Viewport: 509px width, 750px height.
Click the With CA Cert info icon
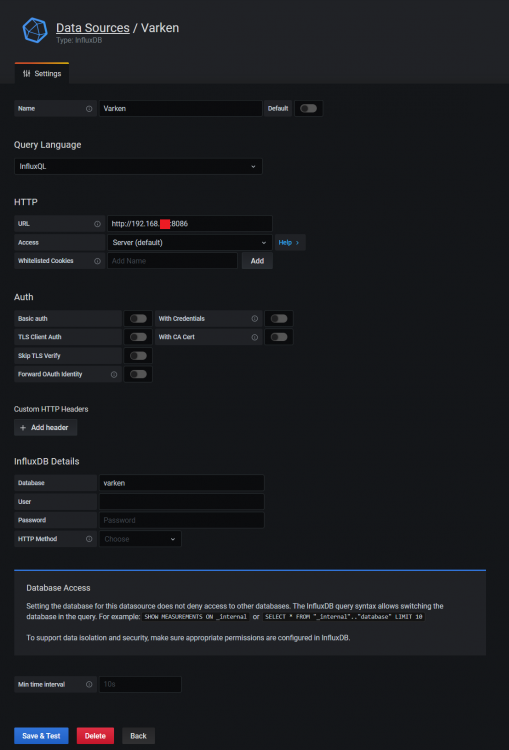tap(254, 337)
